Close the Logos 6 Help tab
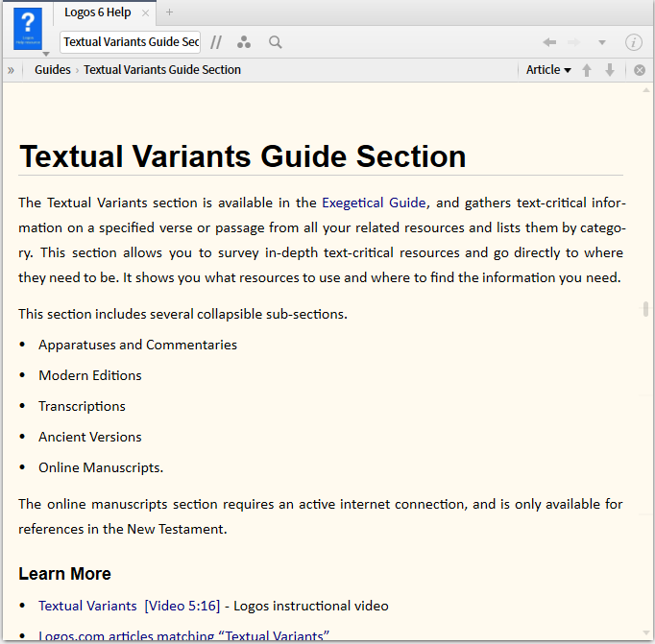The height and width of the screenshot is (644, 655). tap(145, 12)
